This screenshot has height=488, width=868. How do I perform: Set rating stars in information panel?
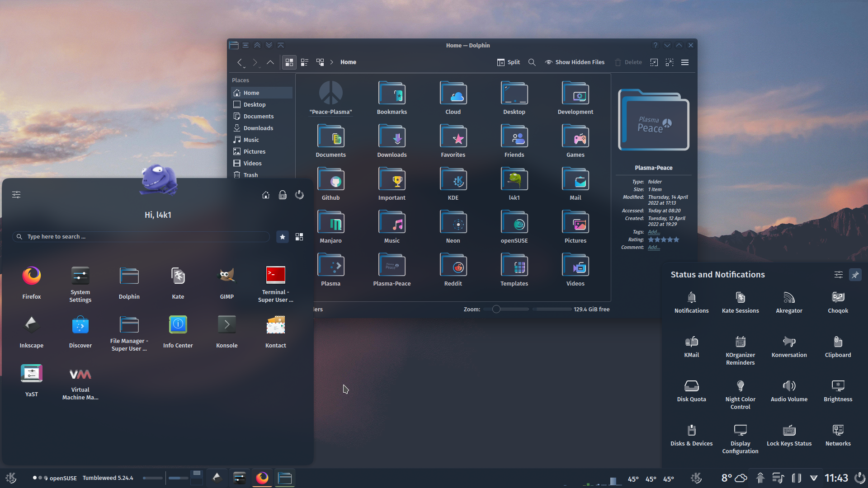664,239
